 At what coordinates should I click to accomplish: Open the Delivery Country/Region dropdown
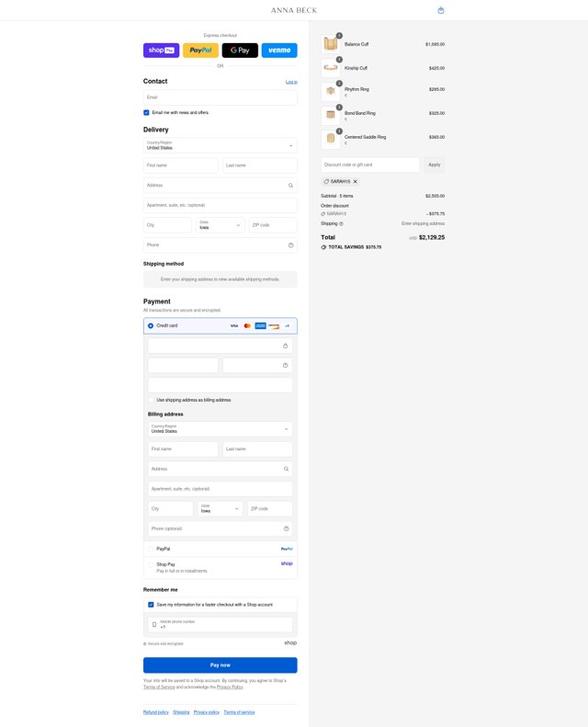tap(220, 145)
